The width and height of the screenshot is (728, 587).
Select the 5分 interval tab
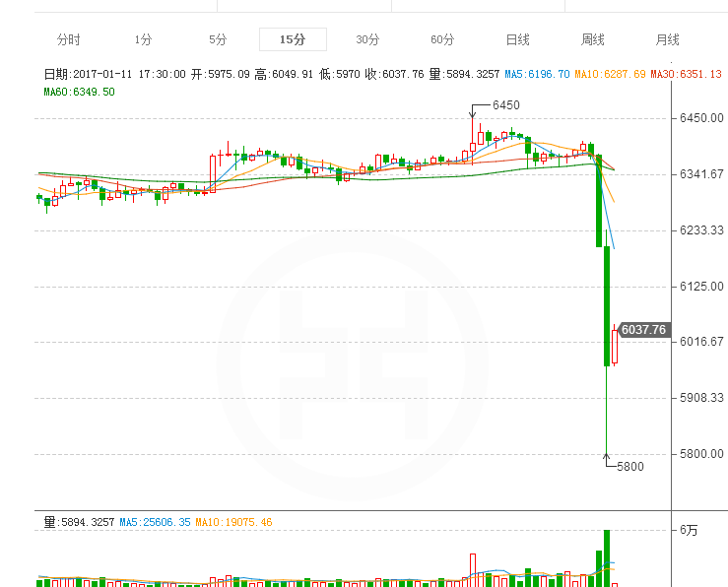pyautogui.click(x=218, y=40)
